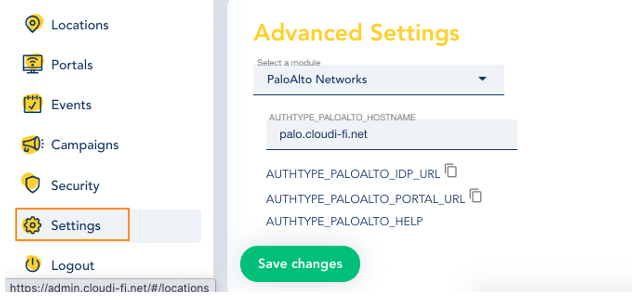Image resolution: width=644 pixels, height=302 pixels.
Task: Click the Settings gear icon
Action: (x=32, y=225)
